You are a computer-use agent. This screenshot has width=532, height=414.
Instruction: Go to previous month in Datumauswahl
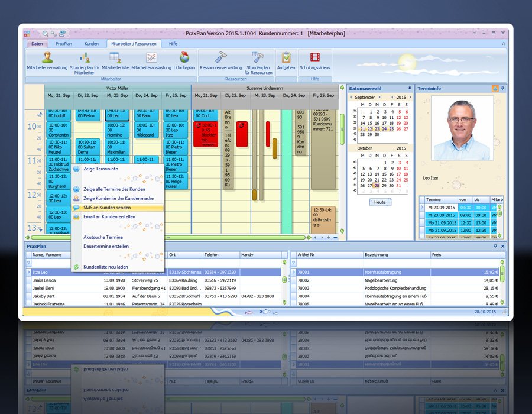(x=351, y=97)
